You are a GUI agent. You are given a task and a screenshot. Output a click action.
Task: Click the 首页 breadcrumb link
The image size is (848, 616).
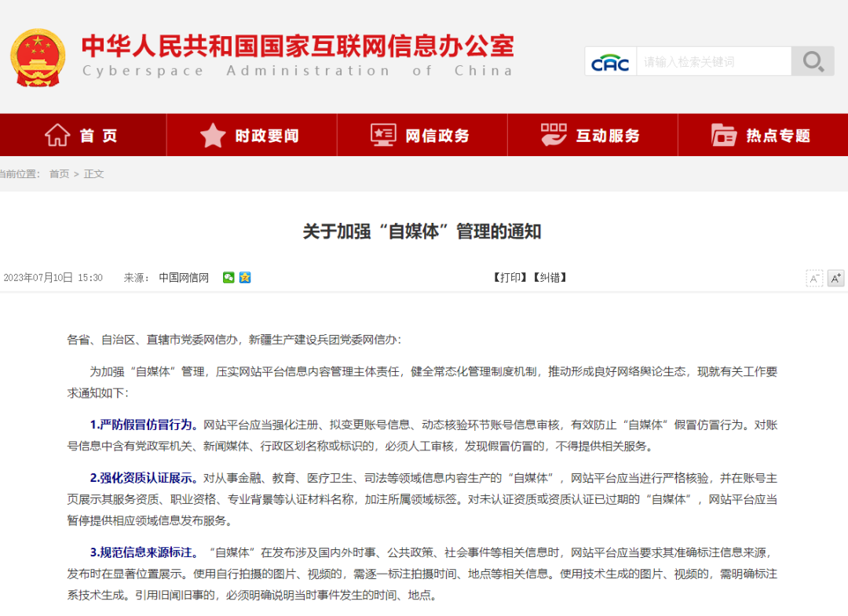coord(60,174)
